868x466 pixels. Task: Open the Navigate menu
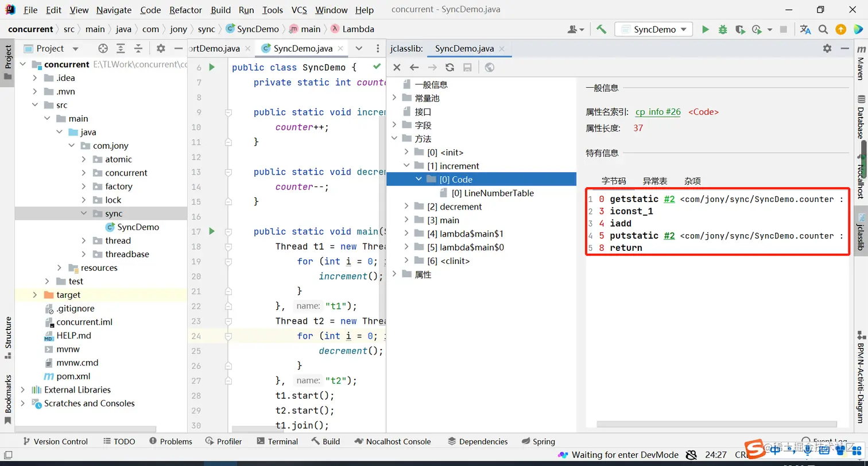(x=114, y=10)
